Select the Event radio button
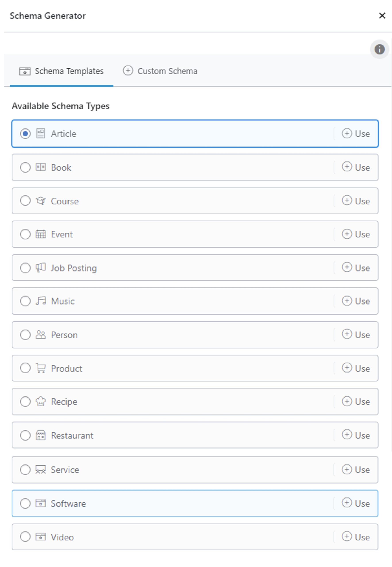 [25, 234]
